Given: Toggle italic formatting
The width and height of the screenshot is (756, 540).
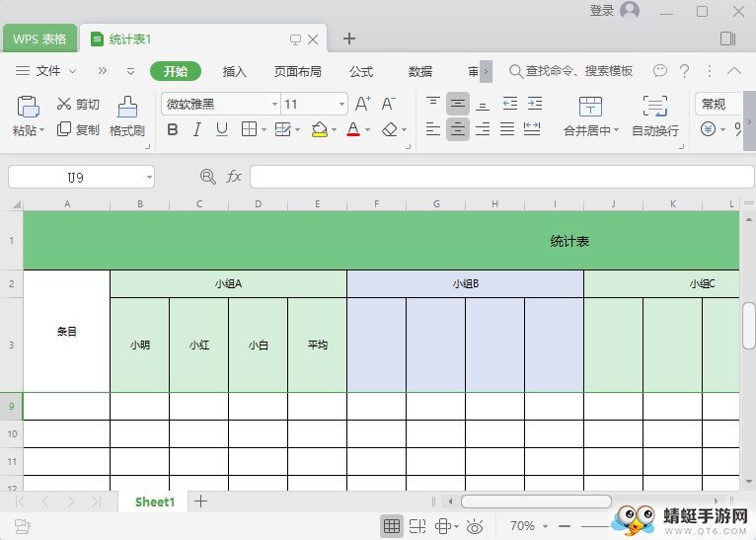Looking at the screenshot, I should 196,129.
